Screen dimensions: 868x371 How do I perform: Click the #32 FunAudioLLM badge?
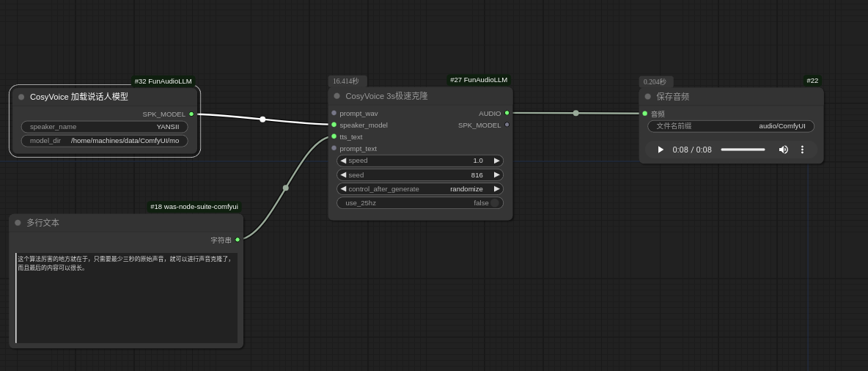163,81
